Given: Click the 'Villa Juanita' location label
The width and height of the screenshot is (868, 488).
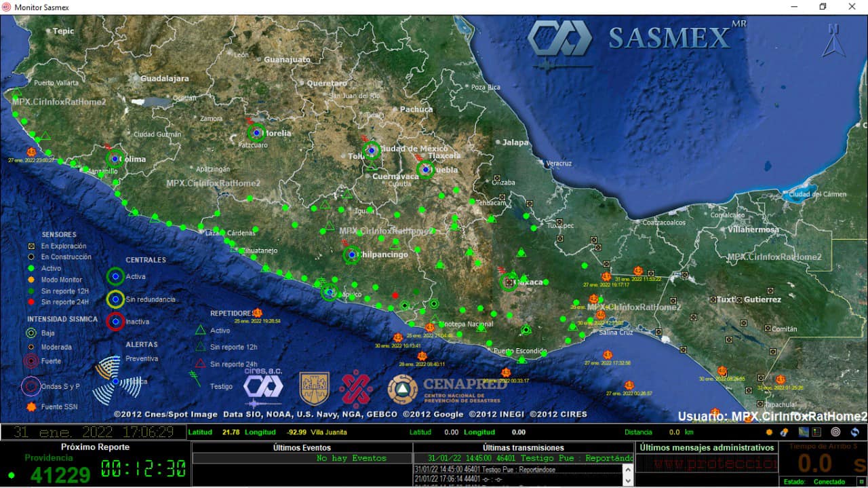Looking at the screenshot, I should tap(329, 432).
